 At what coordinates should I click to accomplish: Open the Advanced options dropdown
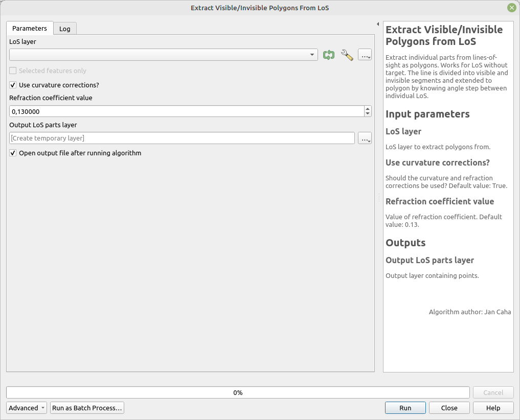pos(26,408)
